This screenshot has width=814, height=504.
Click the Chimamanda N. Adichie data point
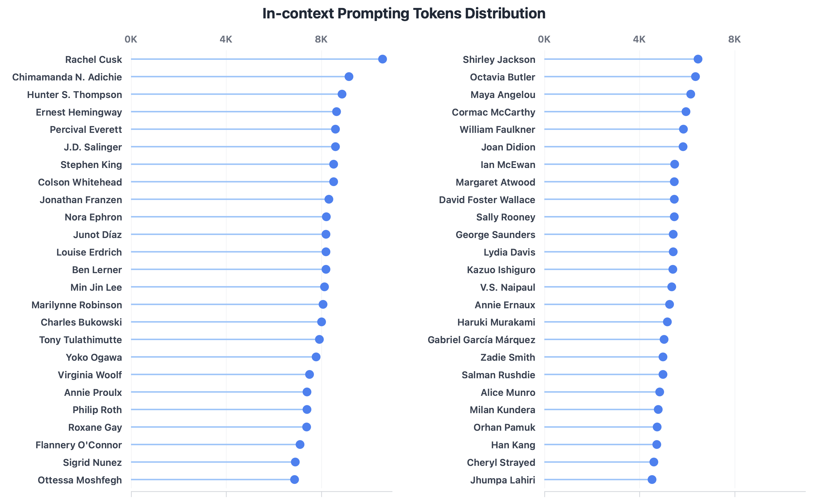349,77
